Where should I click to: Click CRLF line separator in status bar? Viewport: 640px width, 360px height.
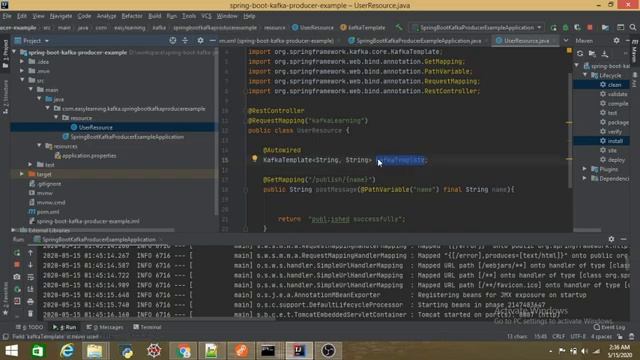(x=558, y=337)
